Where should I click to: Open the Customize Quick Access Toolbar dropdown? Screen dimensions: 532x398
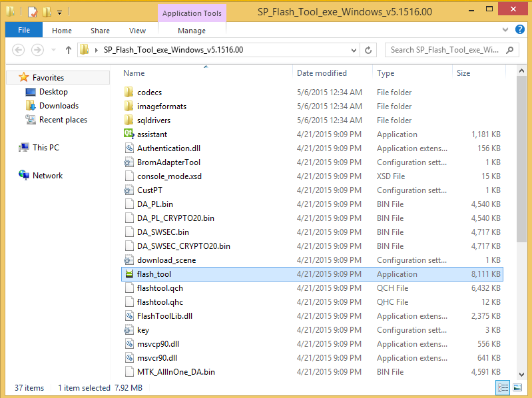[59, 13]
